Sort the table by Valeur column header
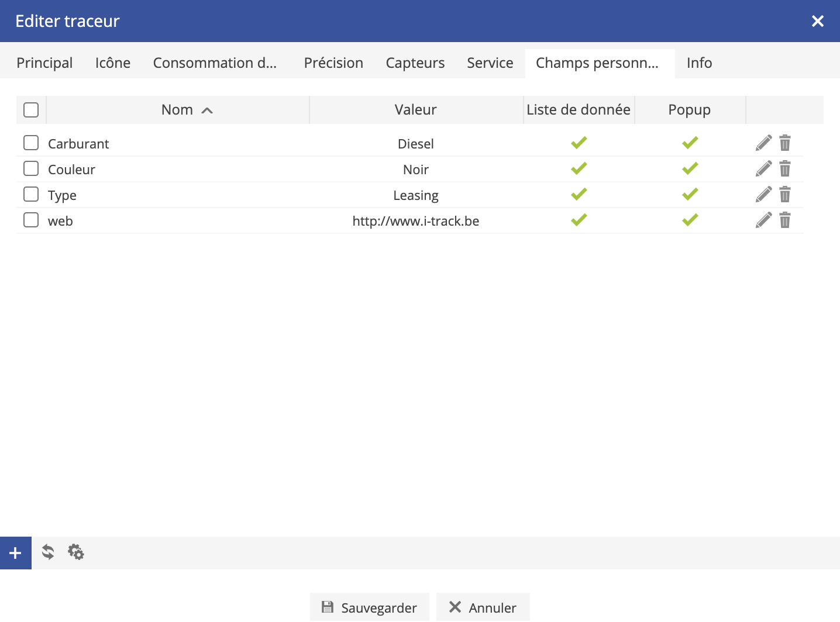 click(415, 110)
